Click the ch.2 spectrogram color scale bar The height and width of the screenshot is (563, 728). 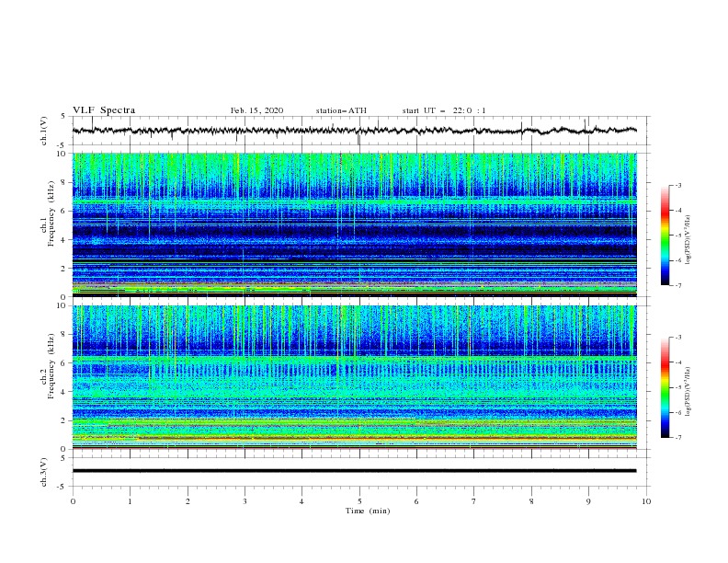click(x=665, y=387)
